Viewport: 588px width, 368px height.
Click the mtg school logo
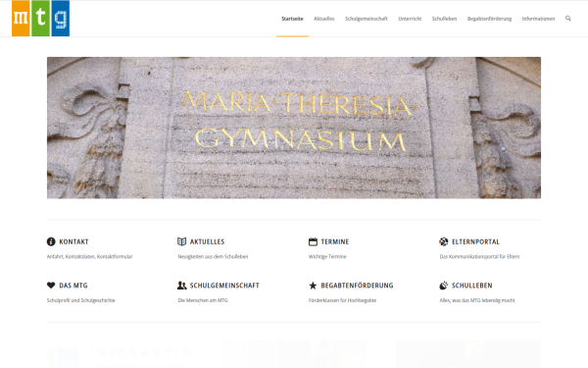(40, 19)
